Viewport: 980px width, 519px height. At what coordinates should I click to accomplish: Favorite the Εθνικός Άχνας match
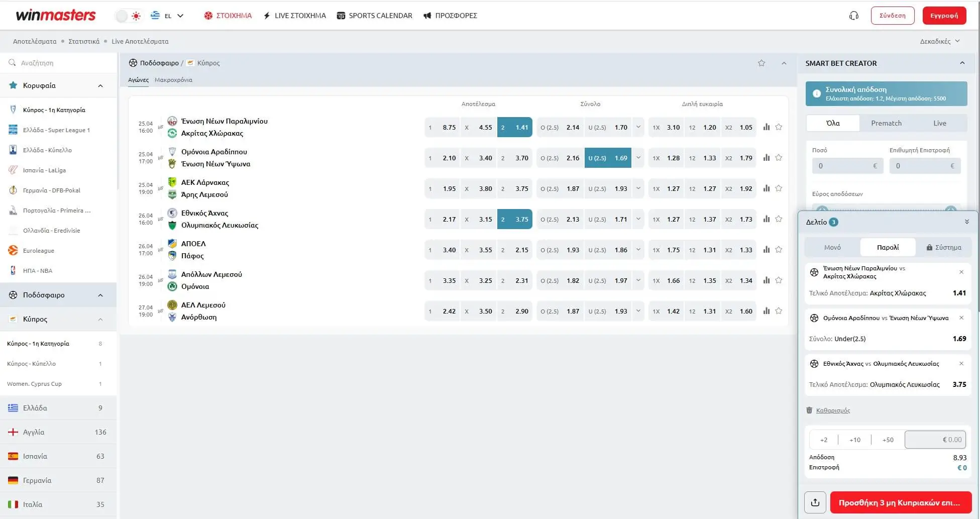pyautogui.click(x=779, y=219)
